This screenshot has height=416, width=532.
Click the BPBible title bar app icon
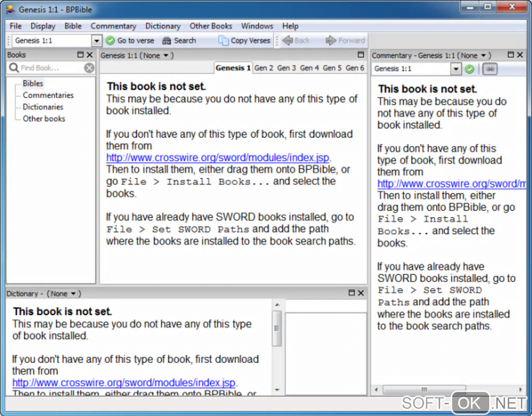10,9
